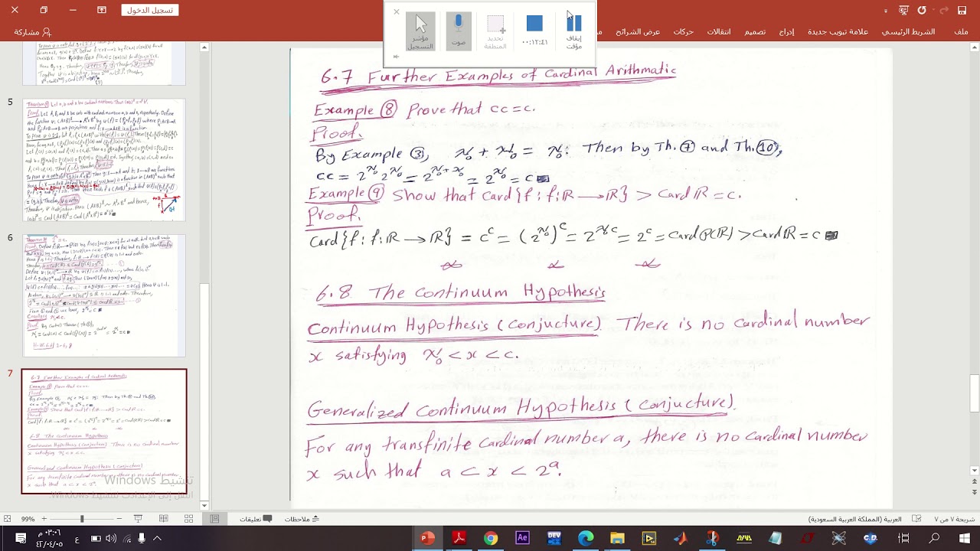Click the Sign in (تسجيل الدخول) button

click(149, 10)
